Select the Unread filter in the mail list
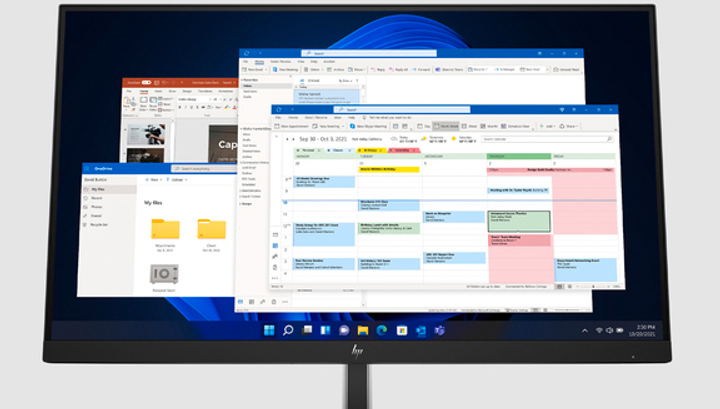The height and width of the screenshot is (409, 720). [x=314, y=80]
